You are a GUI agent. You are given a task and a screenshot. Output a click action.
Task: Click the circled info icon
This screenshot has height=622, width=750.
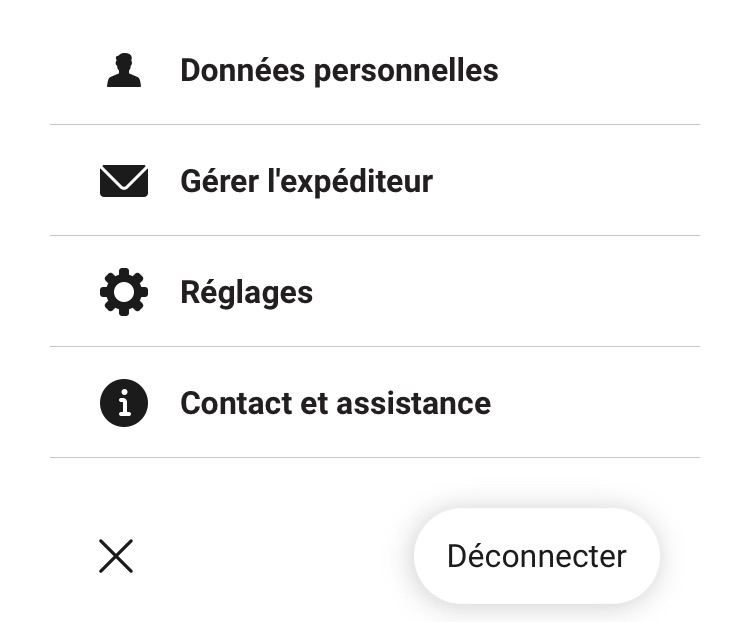124,403
